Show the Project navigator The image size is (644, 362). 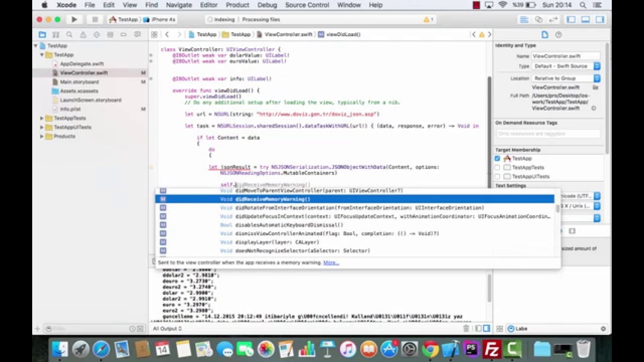(x=42, y=35)
